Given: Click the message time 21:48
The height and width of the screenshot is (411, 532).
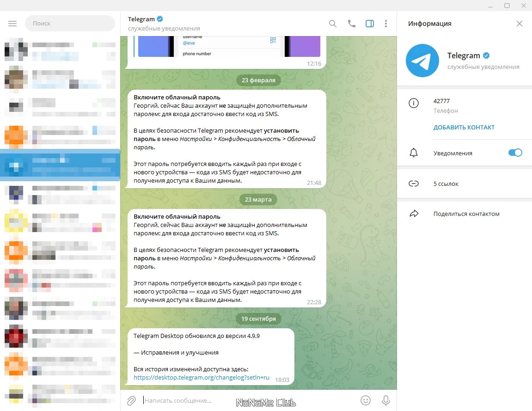Looking at the screenshot, I should (x=314, y=183).
